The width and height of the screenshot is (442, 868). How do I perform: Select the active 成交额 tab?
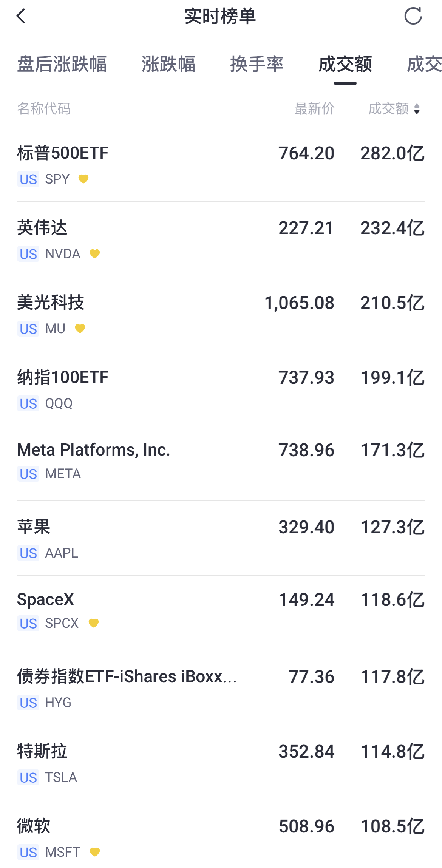click(x=345, y=64)
